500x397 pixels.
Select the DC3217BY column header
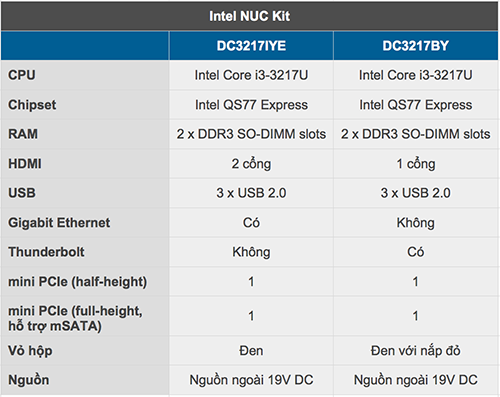tap(416, 46)
